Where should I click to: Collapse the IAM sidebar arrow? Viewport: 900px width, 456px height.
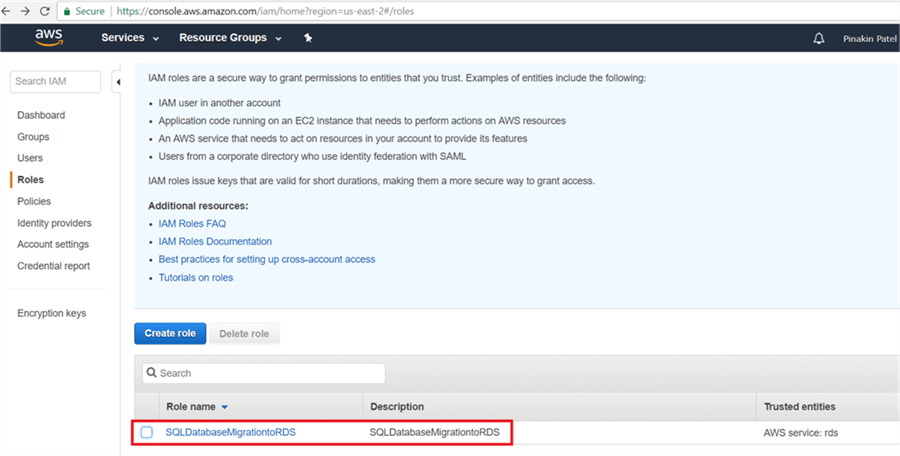tap(117, 82)
